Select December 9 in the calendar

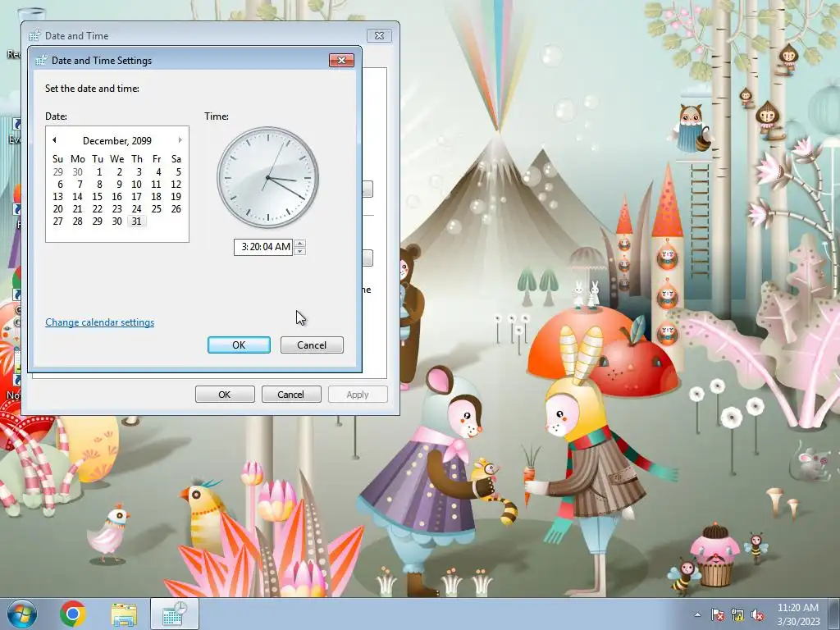click(x=119, y=185)
